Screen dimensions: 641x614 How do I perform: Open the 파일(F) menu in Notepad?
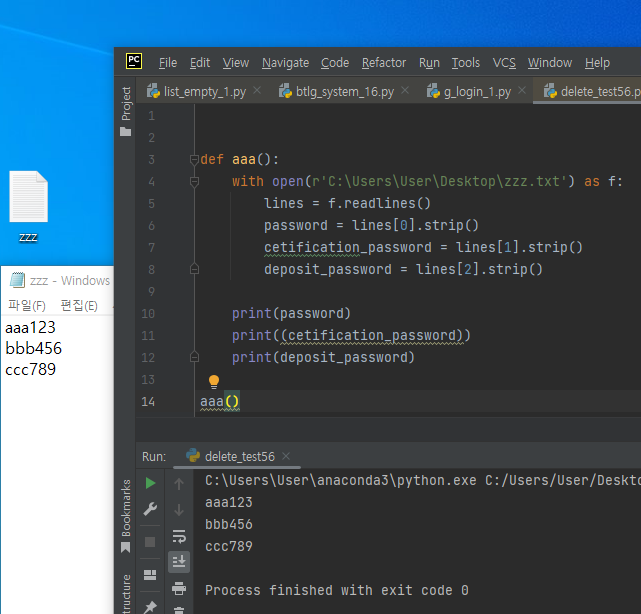coord(27,305)
